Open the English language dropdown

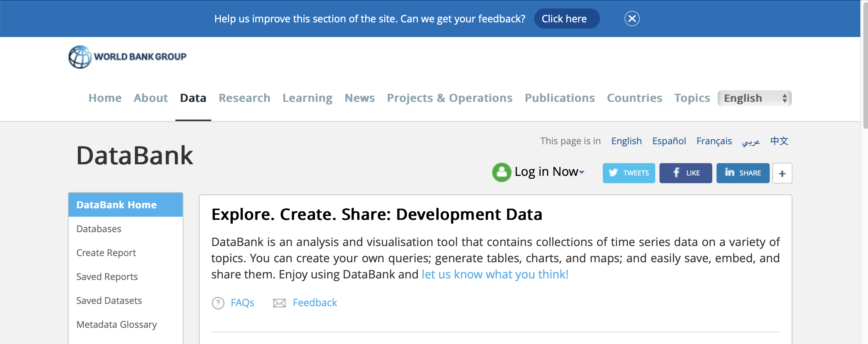[x=754, y=98]
